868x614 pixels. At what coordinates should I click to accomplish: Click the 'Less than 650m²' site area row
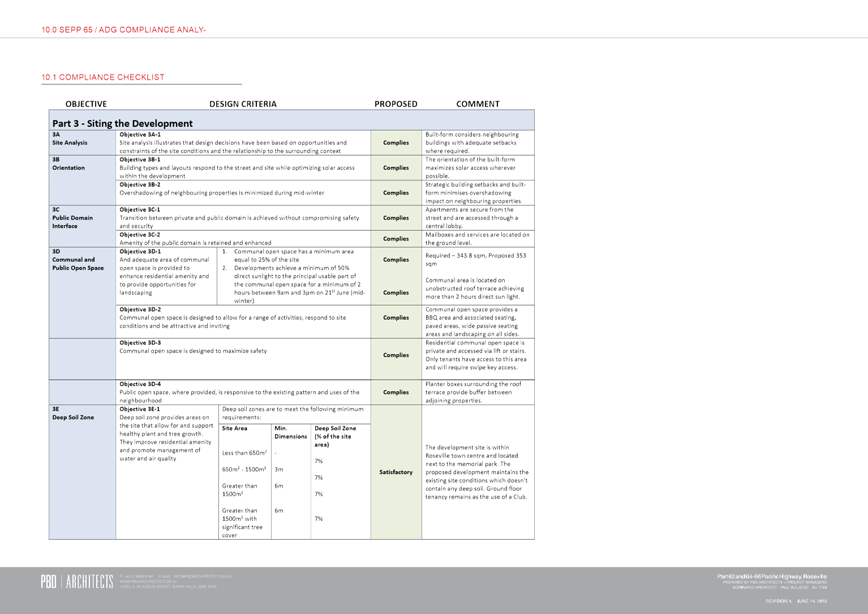(x=244, y=453)
